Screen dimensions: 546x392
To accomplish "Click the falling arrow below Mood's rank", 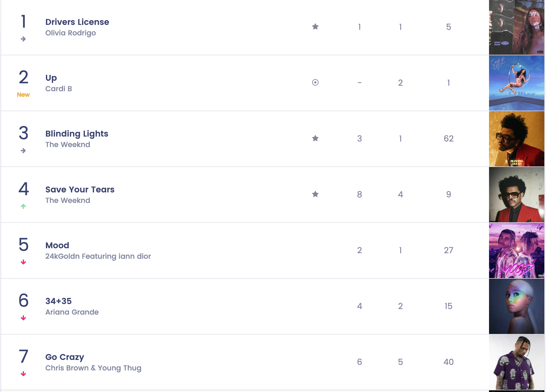I will pos(23,262).
